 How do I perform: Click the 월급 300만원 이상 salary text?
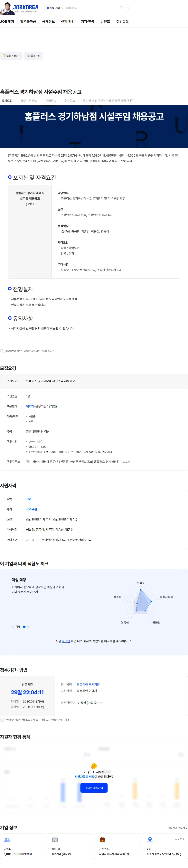pos(38,432)
